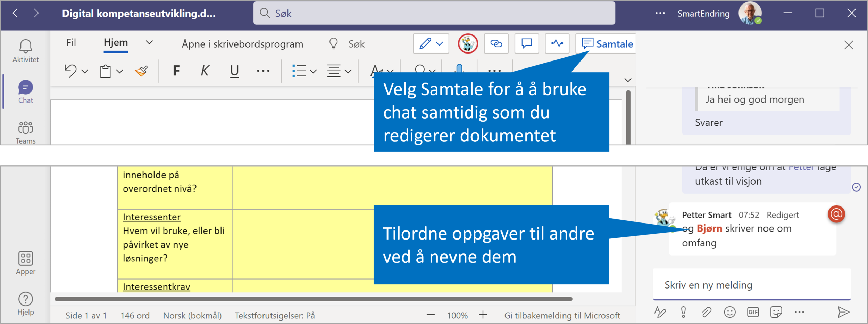Click the copy link icon
The height and width of the screenshot is (324, 868).
(496, 43)
